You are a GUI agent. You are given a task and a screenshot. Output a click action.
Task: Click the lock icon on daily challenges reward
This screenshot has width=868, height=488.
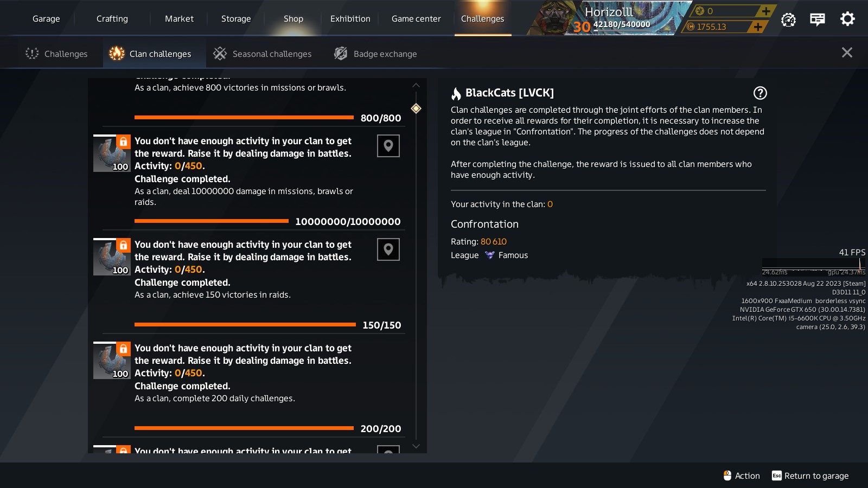(x=124, y=349)
